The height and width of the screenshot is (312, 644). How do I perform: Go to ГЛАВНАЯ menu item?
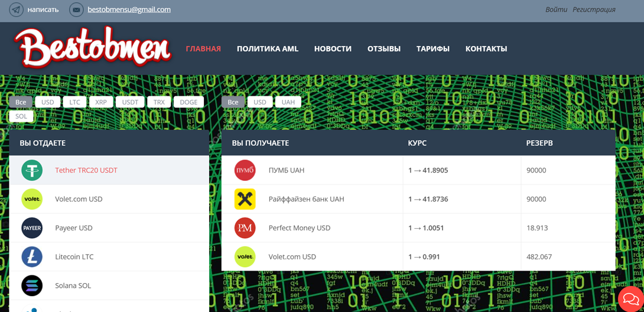203,49
